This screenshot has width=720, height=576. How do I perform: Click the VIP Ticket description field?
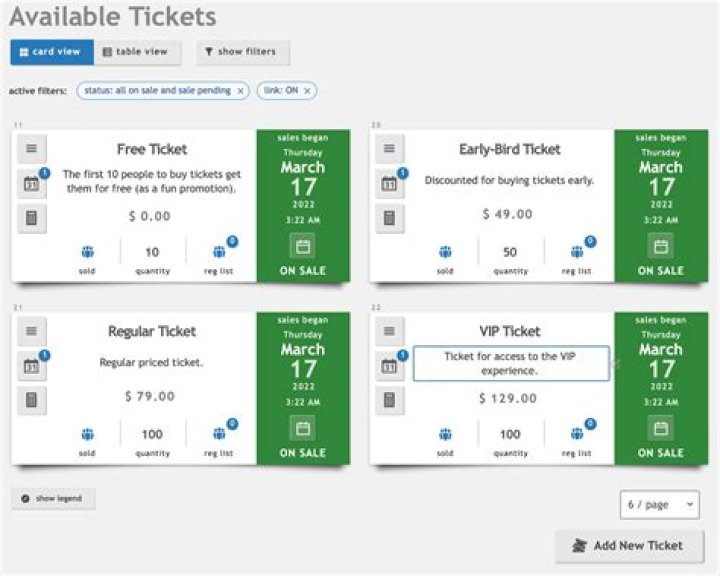(x=511, y=363)
